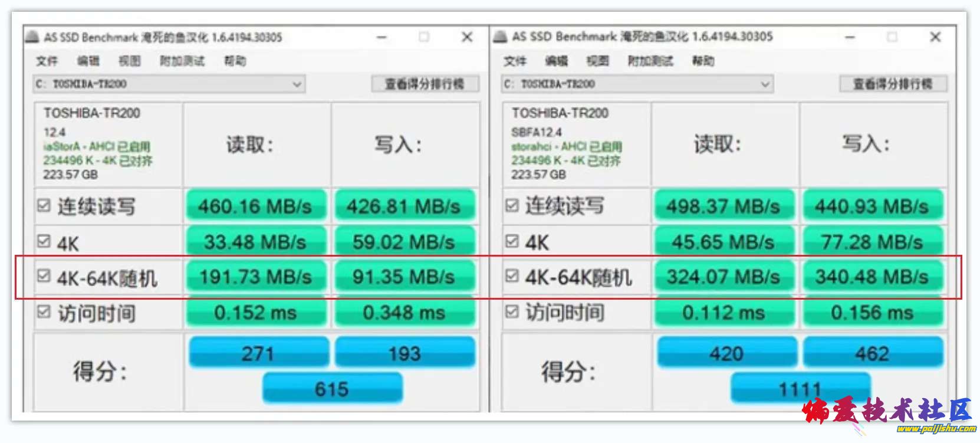The image size is (980, 443).
Task: Close the left AS SSD Benchmark window
Action: click(467, 37)
